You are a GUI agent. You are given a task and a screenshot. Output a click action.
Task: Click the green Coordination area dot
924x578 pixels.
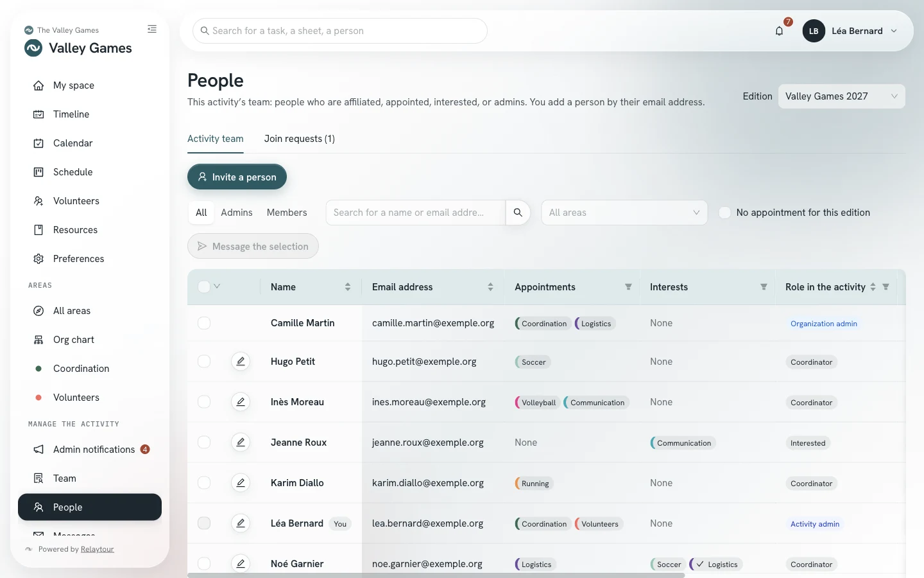38,369
